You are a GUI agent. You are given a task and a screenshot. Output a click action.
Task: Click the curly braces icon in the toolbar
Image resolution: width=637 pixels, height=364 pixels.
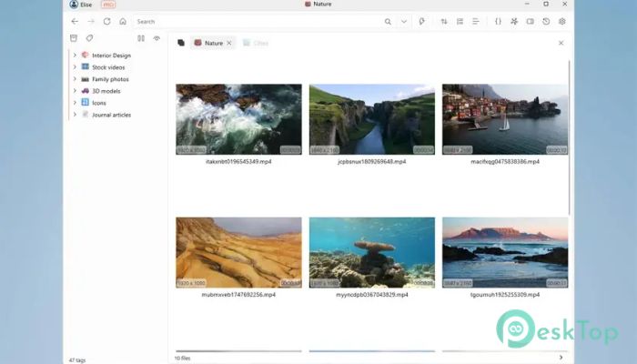point(498,21)
